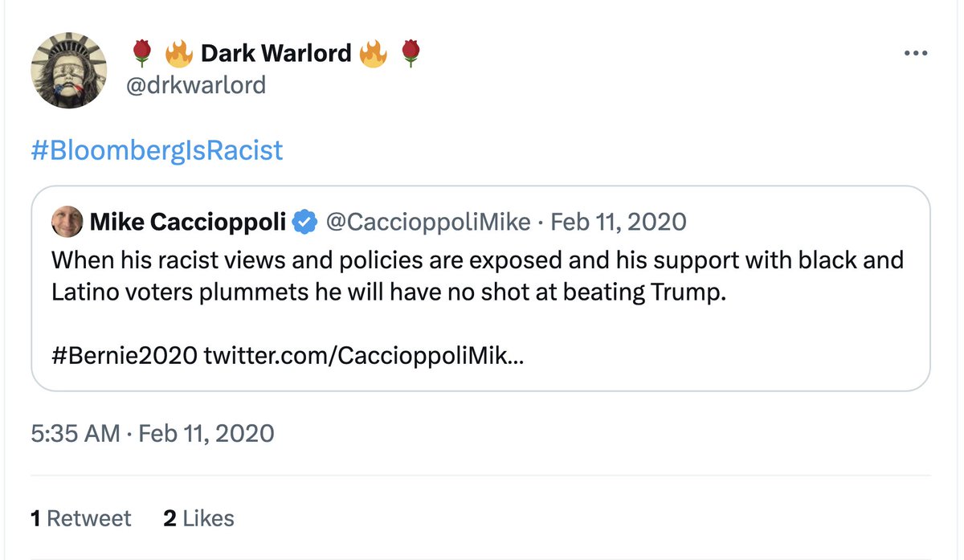The height and width of the screenshot is (560, 964).
Task: Open the #BloombergIsRacist hashtag
Action: [157, 150]
